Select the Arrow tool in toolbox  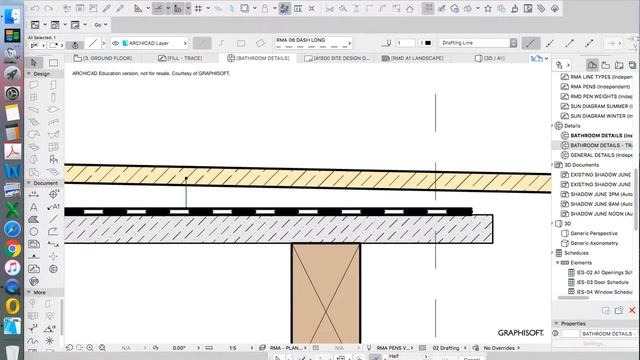click(x=34, y=62)
